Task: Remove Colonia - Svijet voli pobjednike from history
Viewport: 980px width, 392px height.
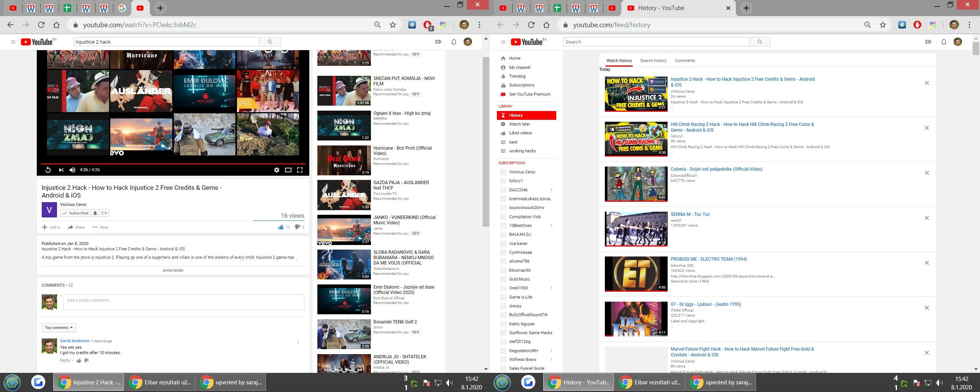Action: click(927, 173)
